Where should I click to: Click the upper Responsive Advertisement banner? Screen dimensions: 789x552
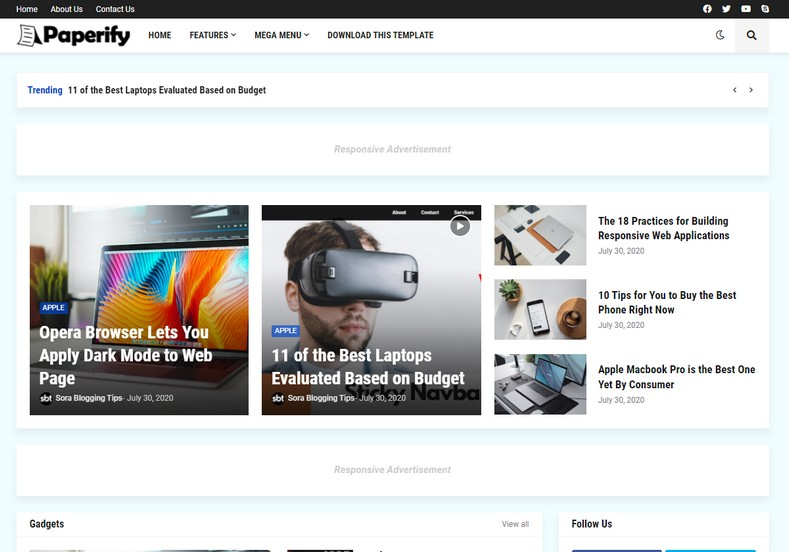(392, 149)
